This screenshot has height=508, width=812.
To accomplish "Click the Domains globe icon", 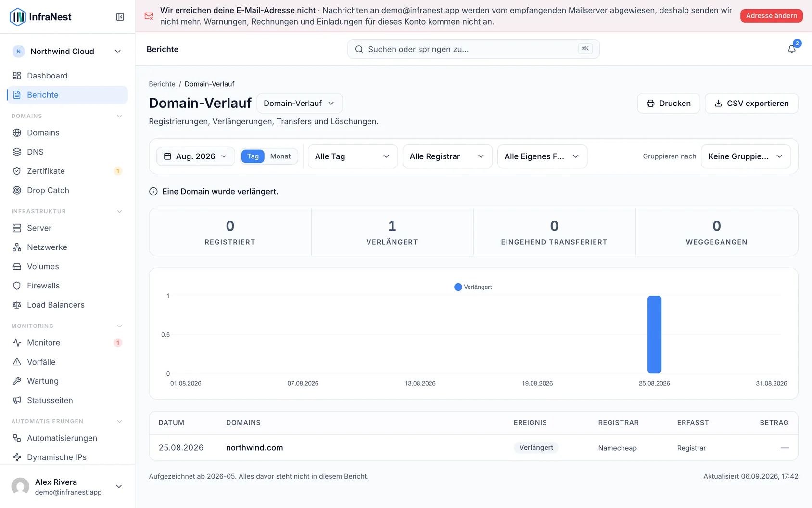I will (x=17, y=132).
